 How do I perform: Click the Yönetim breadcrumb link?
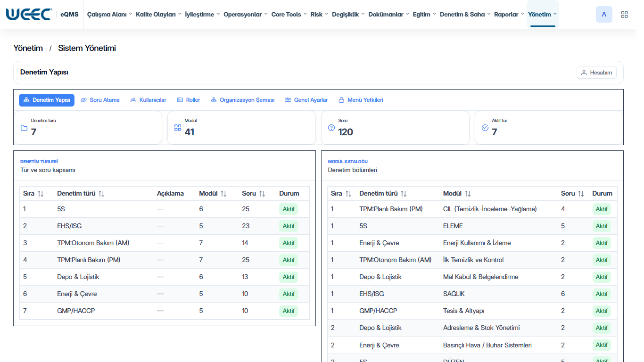tap(28, 48)
